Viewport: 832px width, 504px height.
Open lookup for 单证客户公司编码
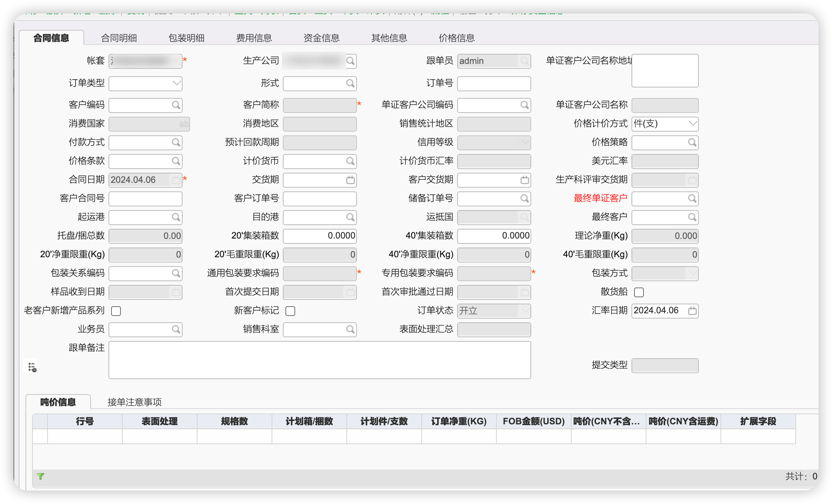click(524, 105)
